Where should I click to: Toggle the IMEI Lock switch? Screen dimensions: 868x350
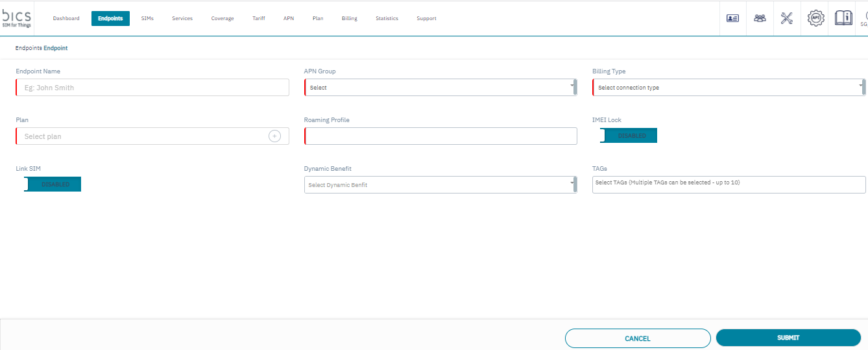[628, 136]
